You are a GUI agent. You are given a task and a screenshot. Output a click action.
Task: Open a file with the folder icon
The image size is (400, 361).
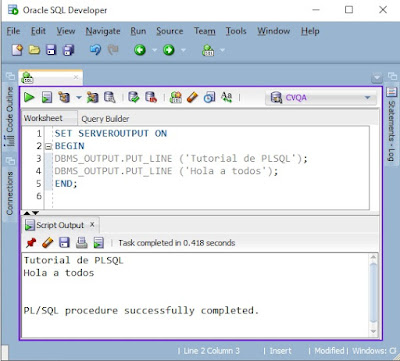tap(34, 50)
